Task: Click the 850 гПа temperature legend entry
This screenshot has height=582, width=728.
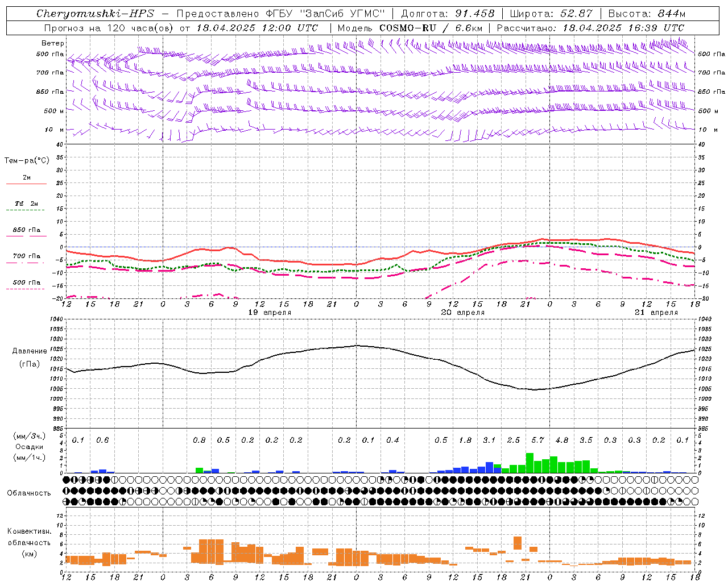Action: point(26,230)
